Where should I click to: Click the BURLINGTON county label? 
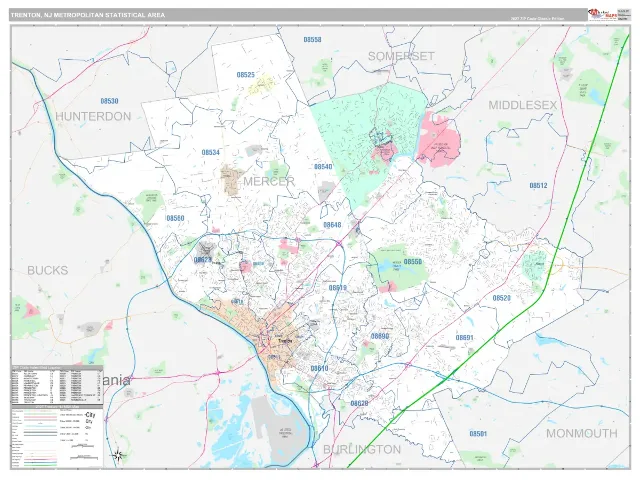pos(362,449)
